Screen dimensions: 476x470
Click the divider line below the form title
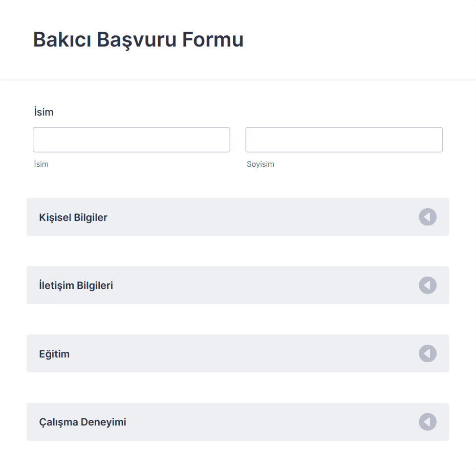click(x=237, y=80)
